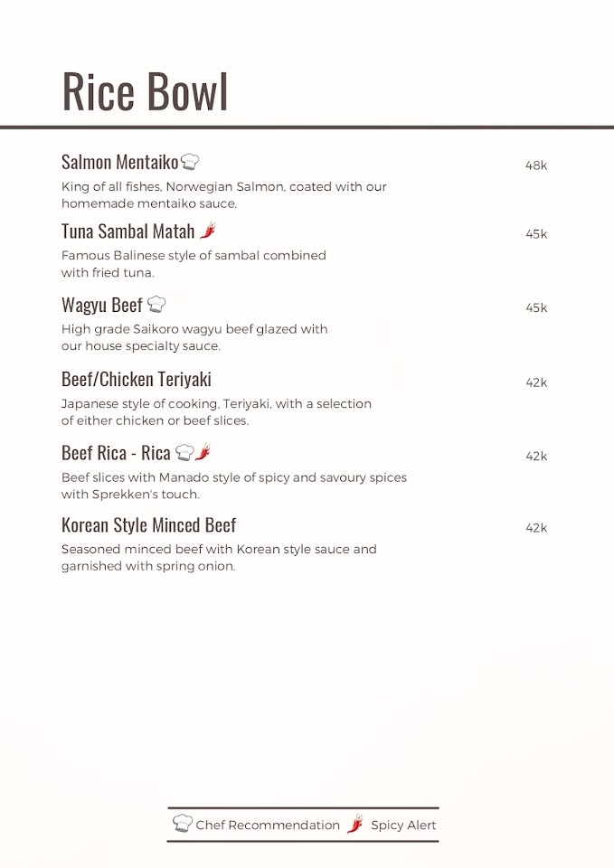This screenshot has width=614, height=868.
Task: Click the 42k price of Korean Style Minced Beef
Action: coord(536,528)
